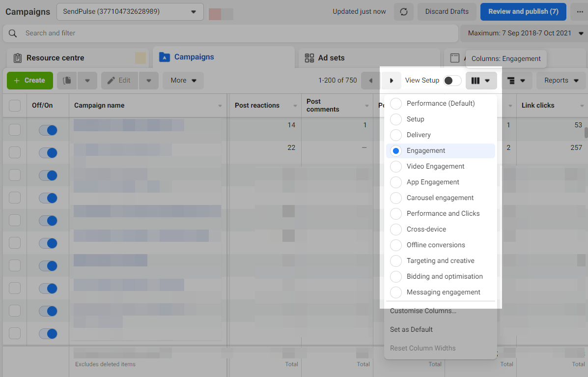Viewport: 588px width, 377px height.
Task: Turn off the first campaign's toggle
Action: tap(48, 130)
